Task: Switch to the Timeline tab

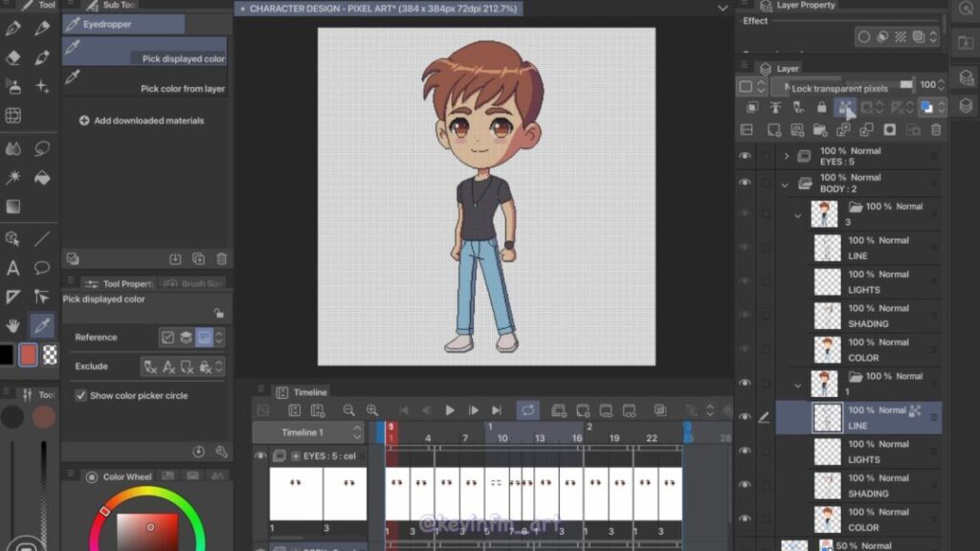Action: (x=309, y=392)
